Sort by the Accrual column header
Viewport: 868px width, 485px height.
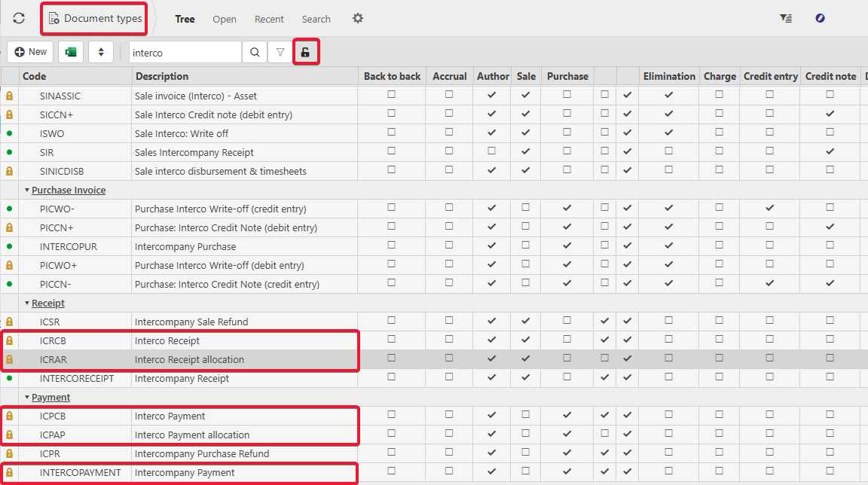(450, 76)
